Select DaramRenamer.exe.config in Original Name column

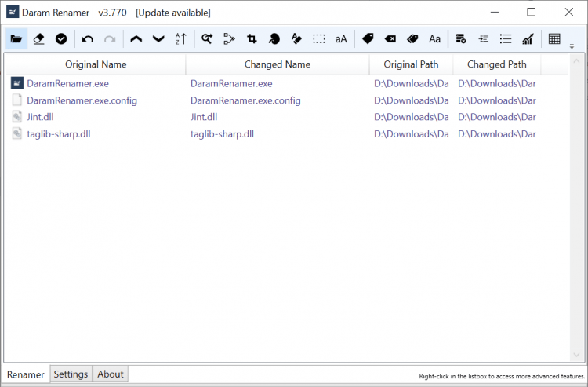(82, 100)
